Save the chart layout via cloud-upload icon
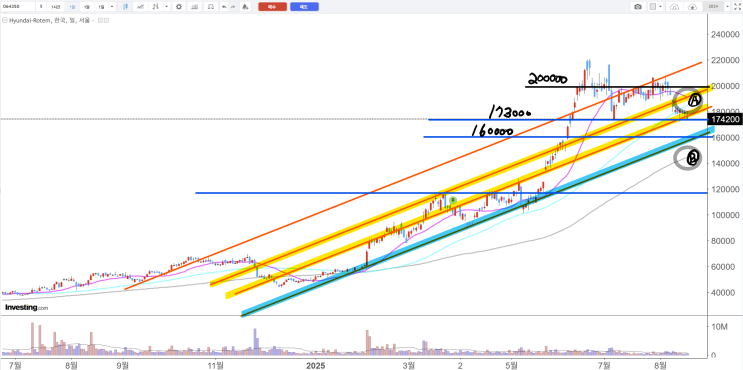This screenshot has height=370, width=743. (692, 7)
